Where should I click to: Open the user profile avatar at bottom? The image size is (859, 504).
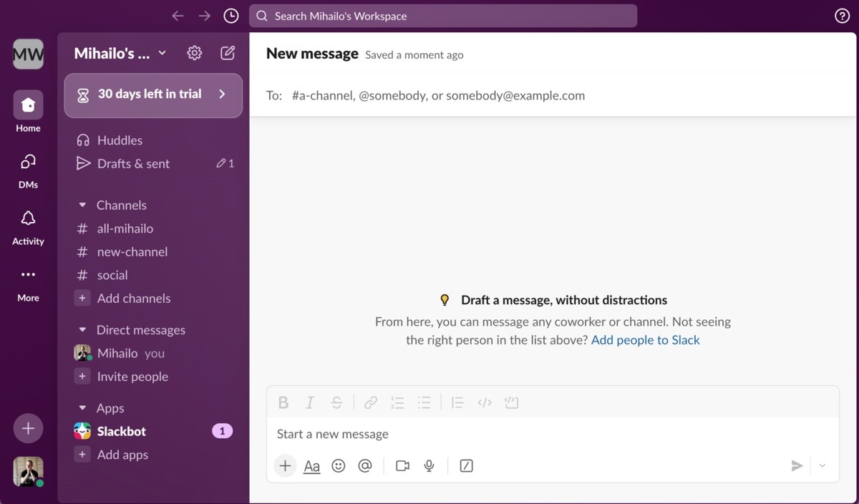tap(28, 472)
